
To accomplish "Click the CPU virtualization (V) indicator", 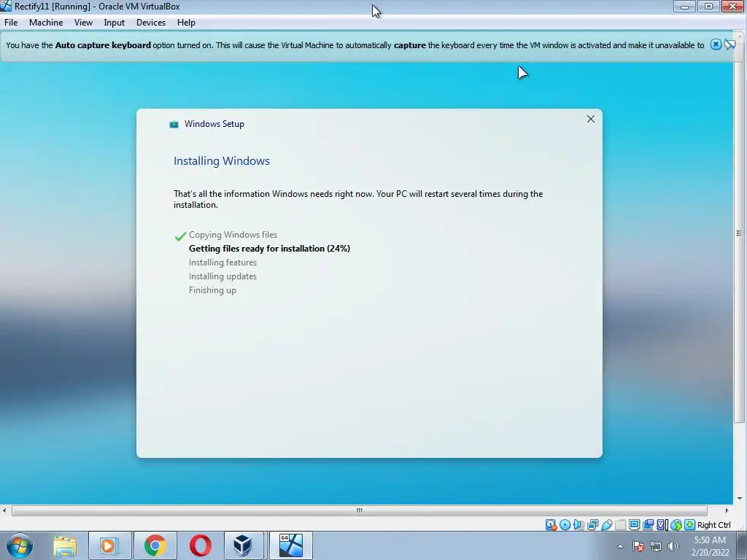I will 662,525.
